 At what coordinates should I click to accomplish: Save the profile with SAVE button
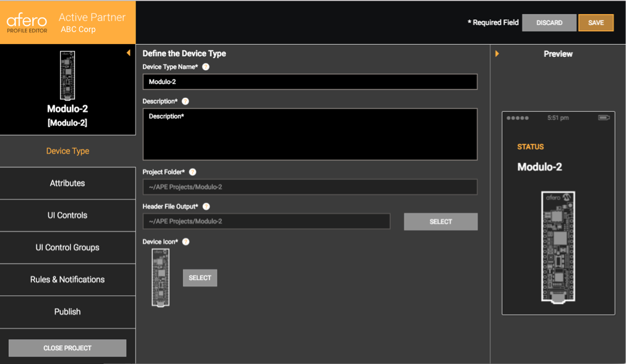click(596, 23)
